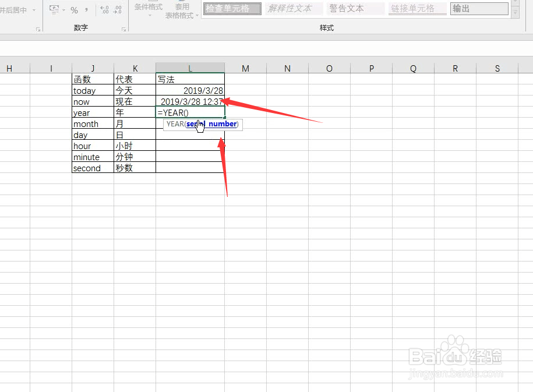Select column I header
Viewport: 533px width, 392px height.
51,68
